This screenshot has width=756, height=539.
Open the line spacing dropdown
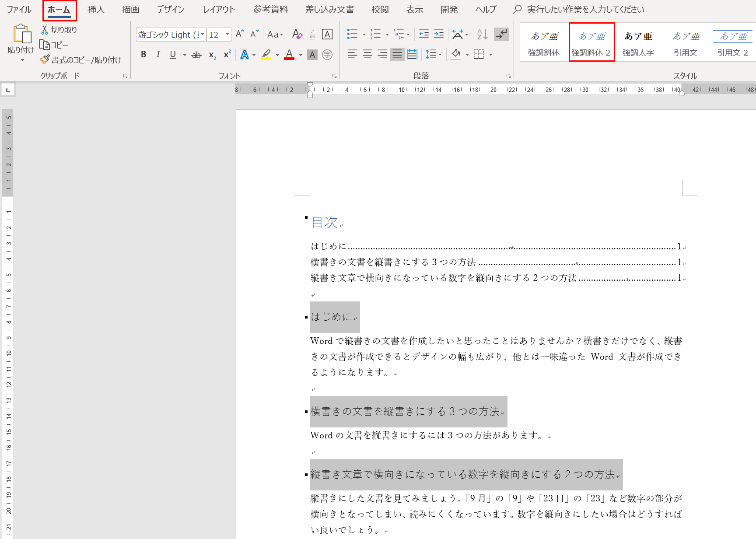click(x=434, y=55)
